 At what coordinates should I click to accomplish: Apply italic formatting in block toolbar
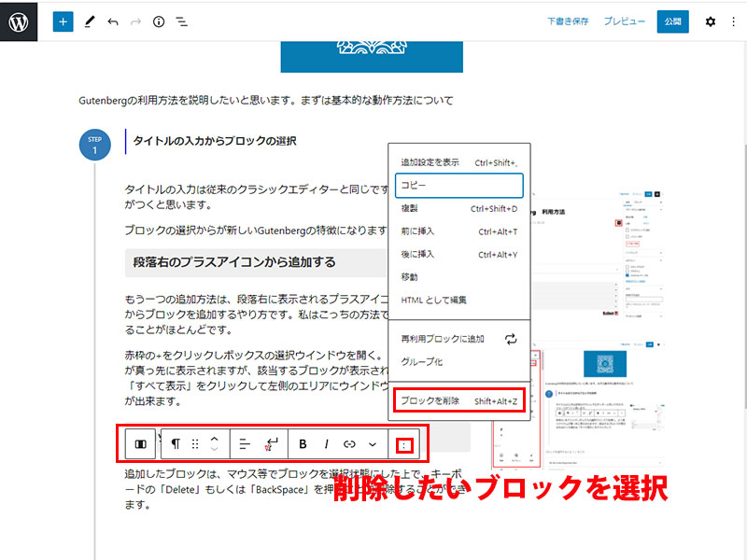(x=326, y=444)
